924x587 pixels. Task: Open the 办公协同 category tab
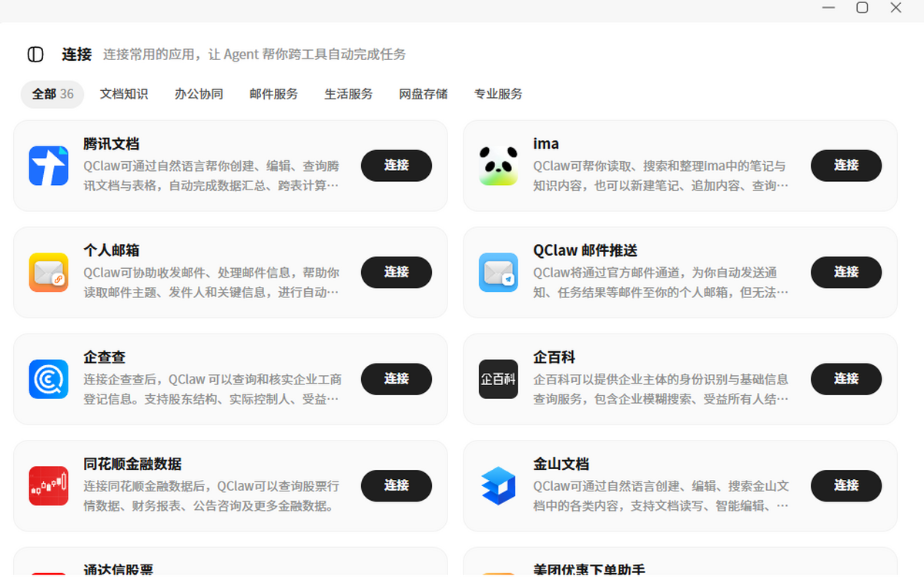coord(199,94)
